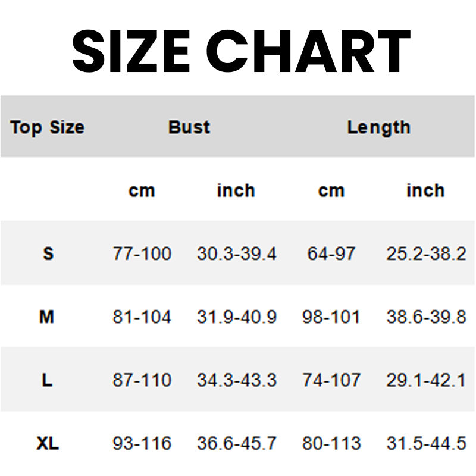The image size is (476, 476).
Task: Select the 98-101 length cm cell
Action: 331,317
